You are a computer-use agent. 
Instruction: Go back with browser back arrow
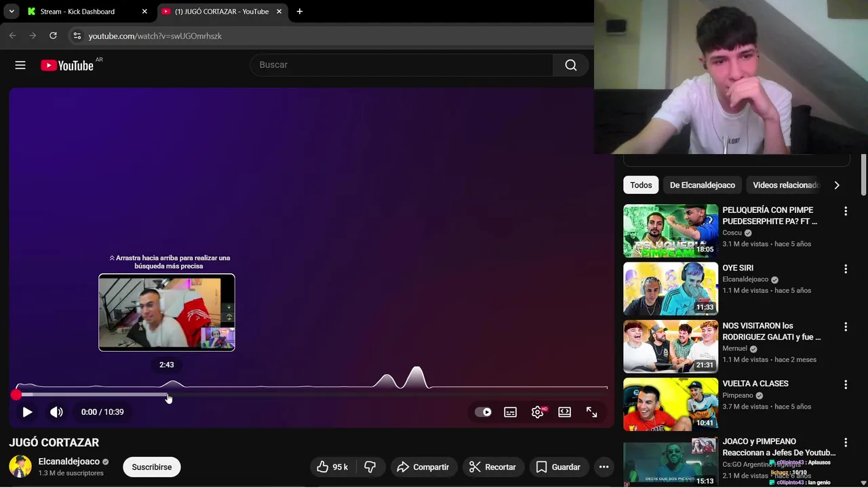(12, 35)
